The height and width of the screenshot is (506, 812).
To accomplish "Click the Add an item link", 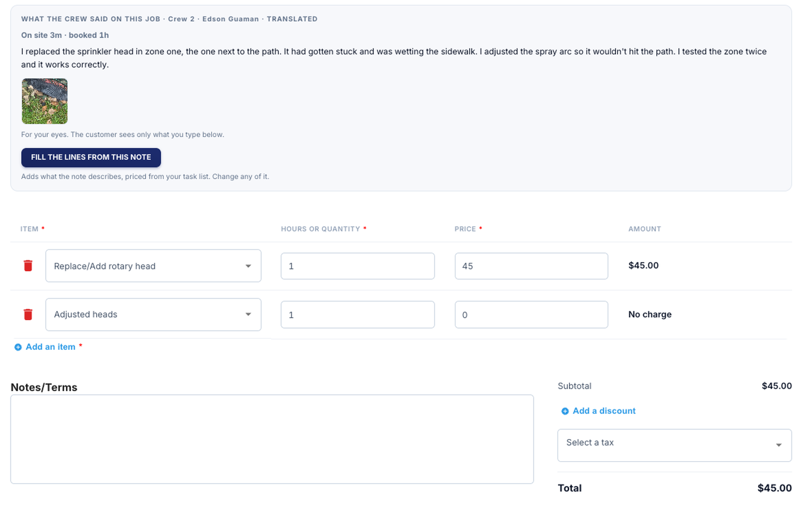I will [51, 347].
